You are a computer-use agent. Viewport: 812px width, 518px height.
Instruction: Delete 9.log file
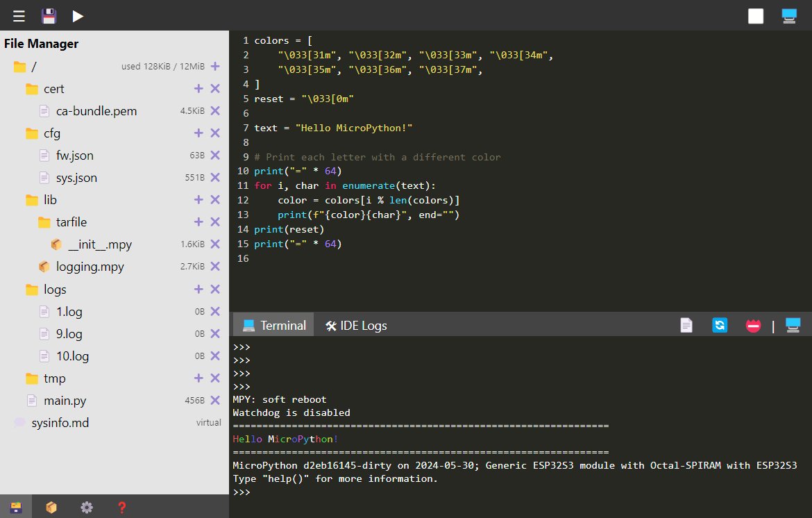[215, 333]
